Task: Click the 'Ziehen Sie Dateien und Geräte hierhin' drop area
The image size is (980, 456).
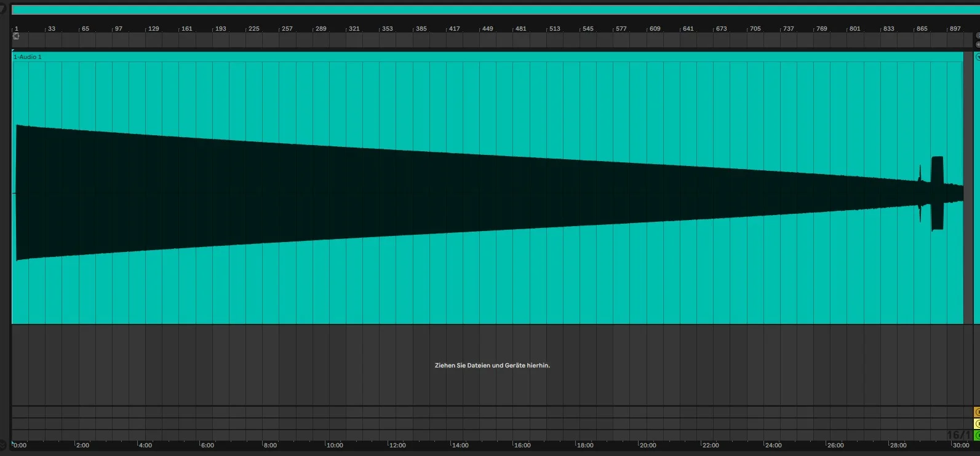Action: click(x=492, y=365)
